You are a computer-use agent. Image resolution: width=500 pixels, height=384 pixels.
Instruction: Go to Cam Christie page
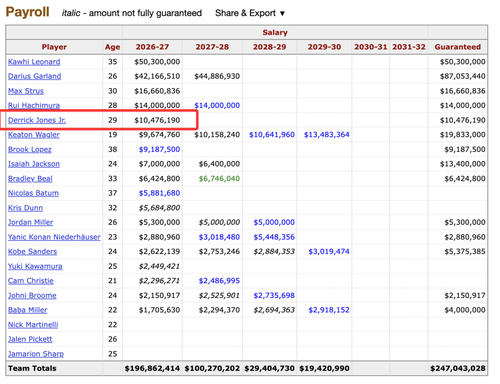pyautogui.click(x=31, y=281)
